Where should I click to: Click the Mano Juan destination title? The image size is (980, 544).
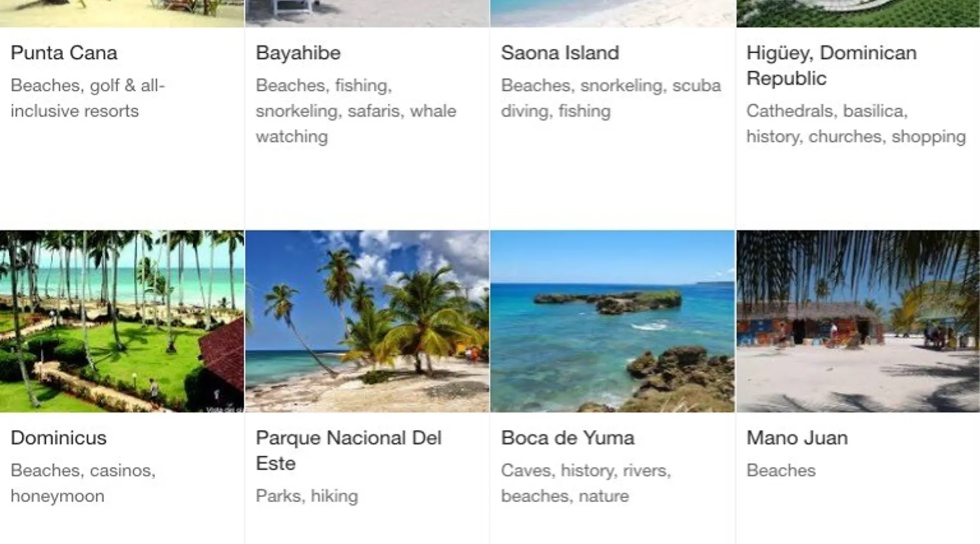coord(797,438)
